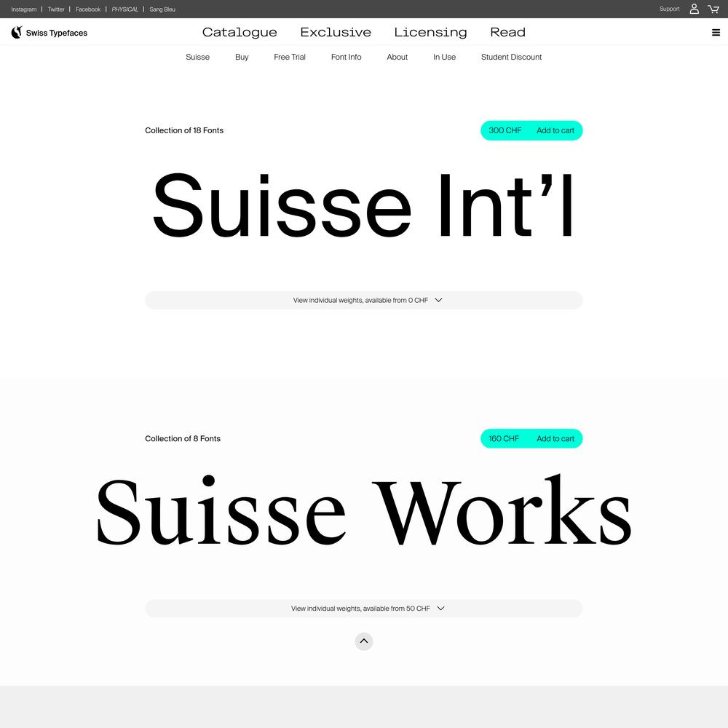Image resolution: width=728 pixels, height=728 pixels.
Task: Open the In Use tab
Action: coord(444,57)
